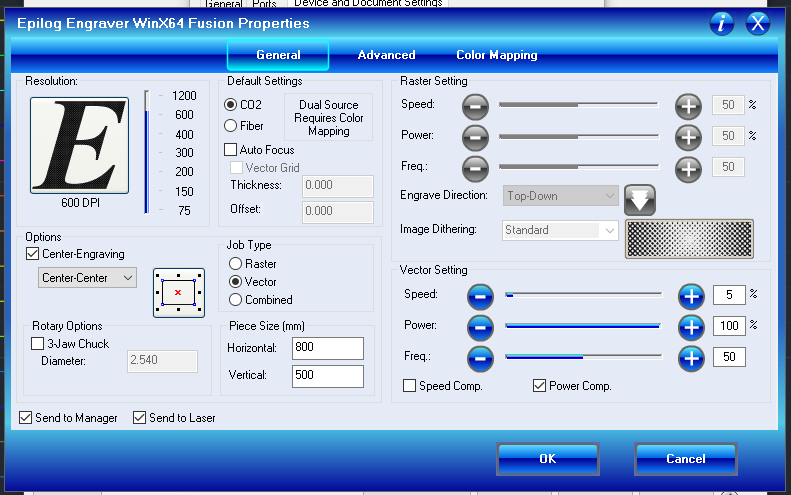Choose the Vector job type

(x=235, y=282)
